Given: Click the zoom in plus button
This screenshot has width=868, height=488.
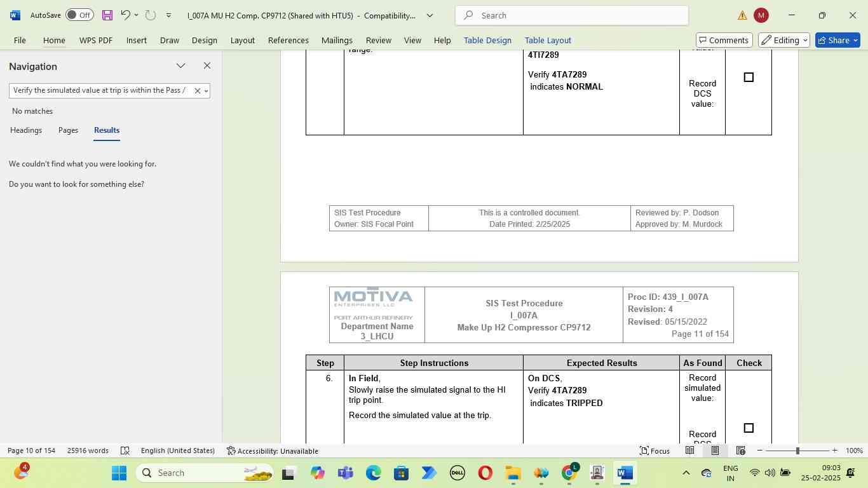Looking at the screenshot, I should (835, 451).
